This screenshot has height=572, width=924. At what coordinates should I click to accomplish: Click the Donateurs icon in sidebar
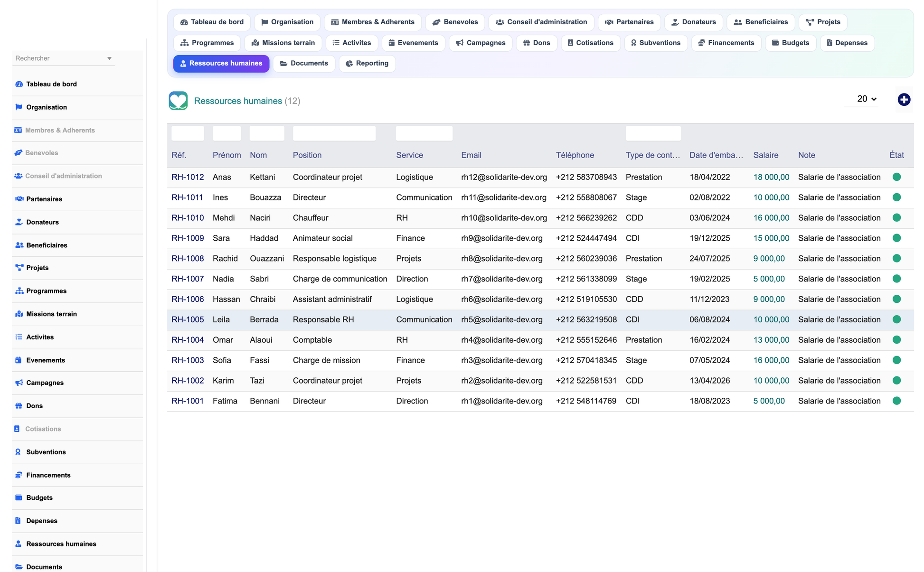[x=19, y=222]
